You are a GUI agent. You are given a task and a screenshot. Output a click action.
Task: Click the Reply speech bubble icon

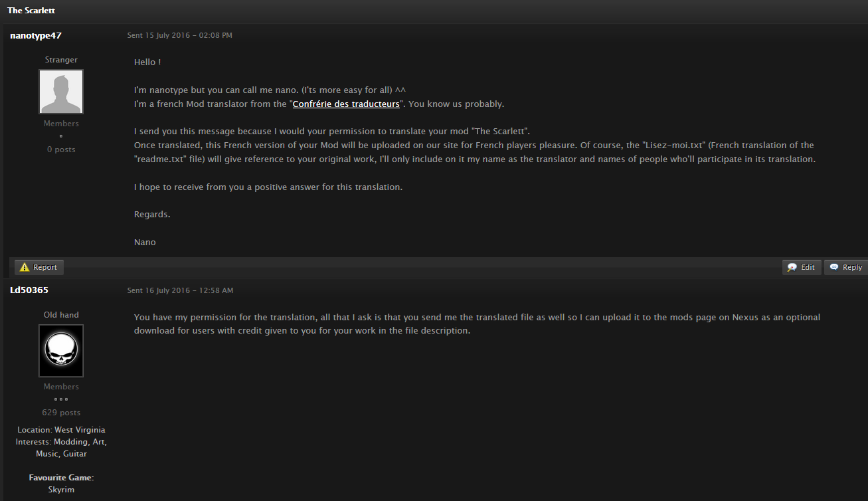pyautogui.click(x=834, y=267)
